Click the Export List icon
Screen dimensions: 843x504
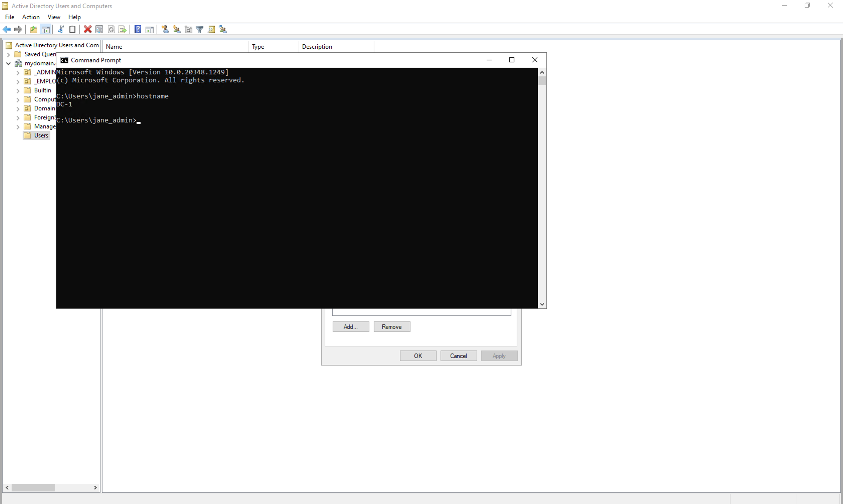click(123, 30)
